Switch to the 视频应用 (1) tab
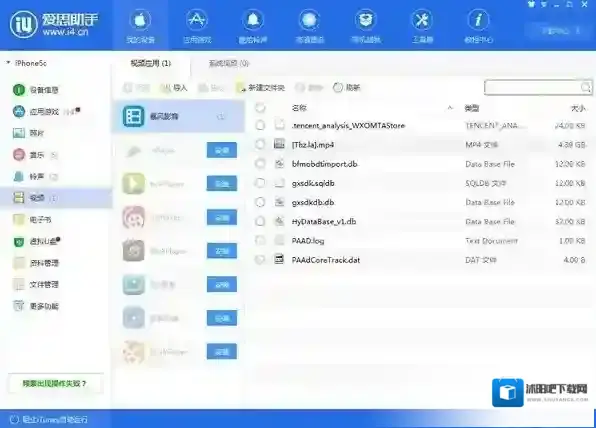 151,63
